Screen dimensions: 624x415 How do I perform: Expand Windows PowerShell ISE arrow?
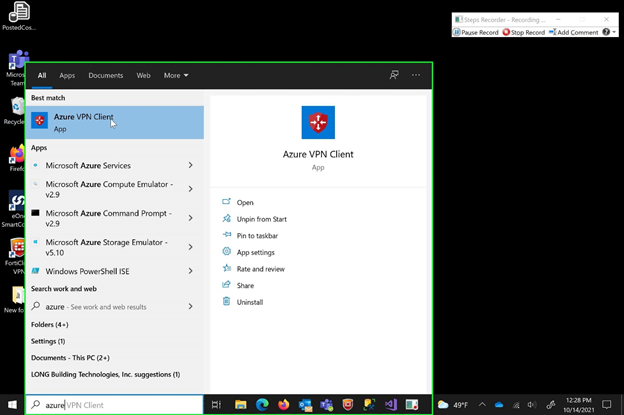click(191, 271)
